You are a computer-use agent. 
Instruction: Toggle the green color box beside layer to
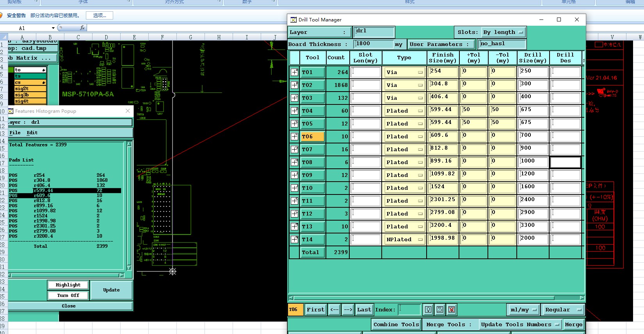click(11, 70)
